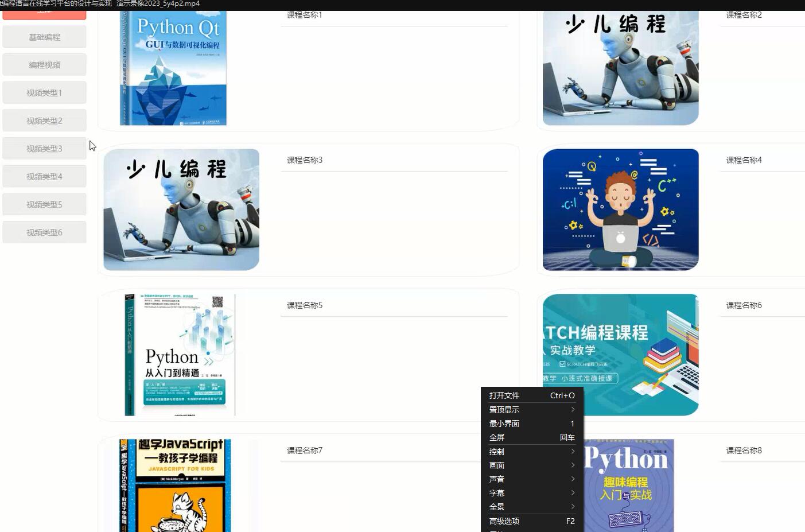Viewport: 805px width, 532px height.
Task: Open the 高级选项 advanced options dialog
Action: [x=504, y=521]
